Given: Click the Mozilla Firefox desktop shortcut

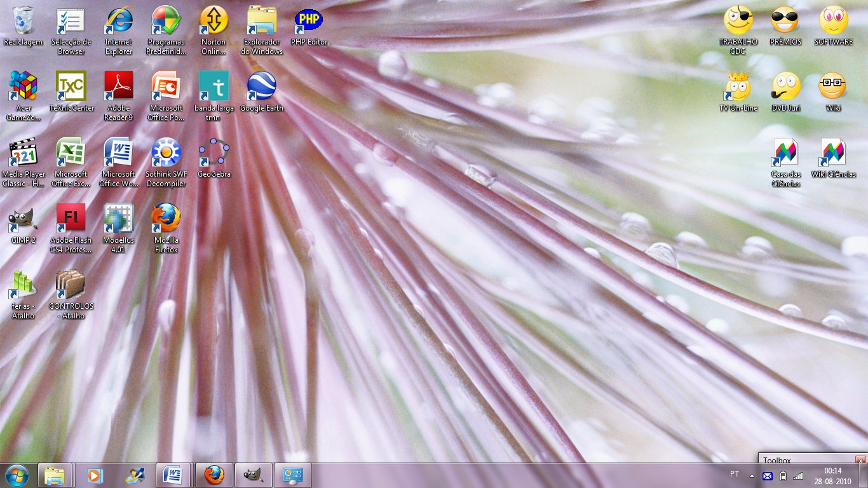Looking at the screenshot, I should click(x=166, y=219).
